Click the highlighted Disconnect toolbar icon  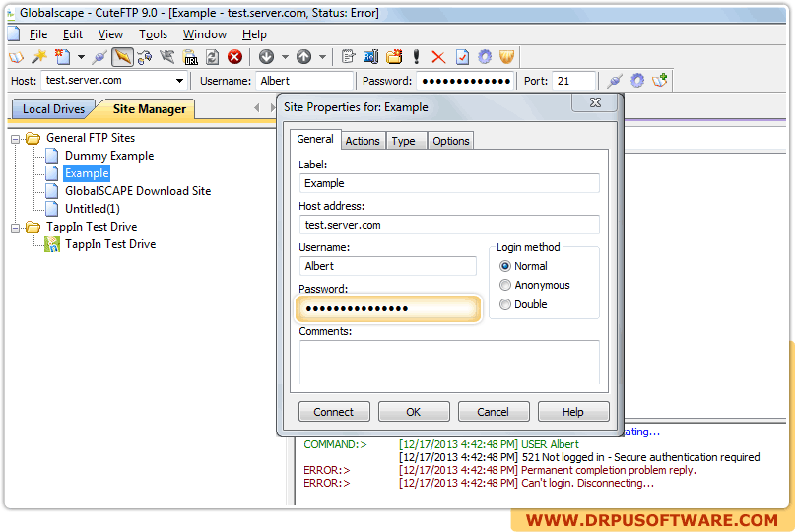pos(122,57)
